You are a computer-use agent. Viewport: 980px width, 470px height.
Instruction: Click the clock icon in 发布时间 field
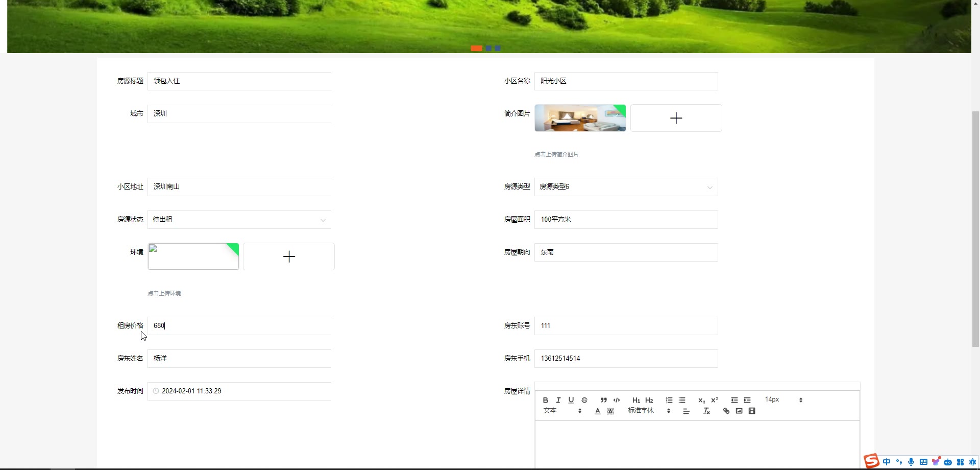tap(156, 391)
